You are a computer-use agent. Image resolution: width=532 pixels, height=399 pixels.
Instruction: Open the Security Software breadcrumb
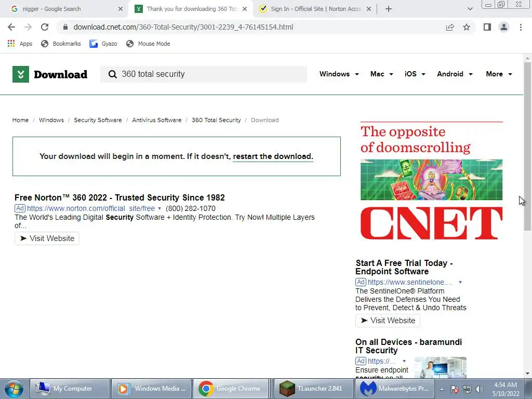pos(98,120)
